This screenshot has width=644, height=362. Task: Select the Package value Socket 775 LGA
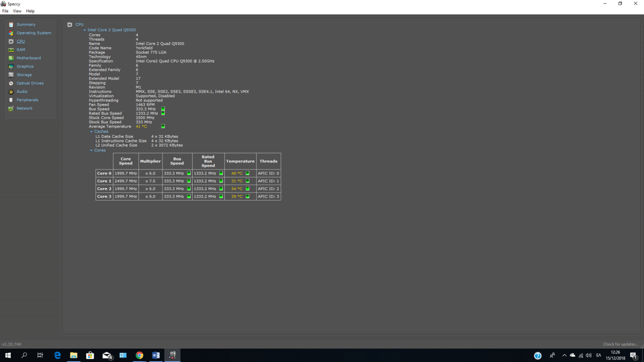point(151,52)
